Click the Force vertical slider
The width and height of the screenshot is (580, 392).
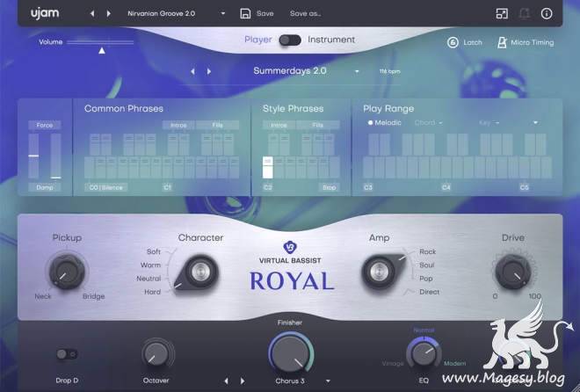pos(33,156)
